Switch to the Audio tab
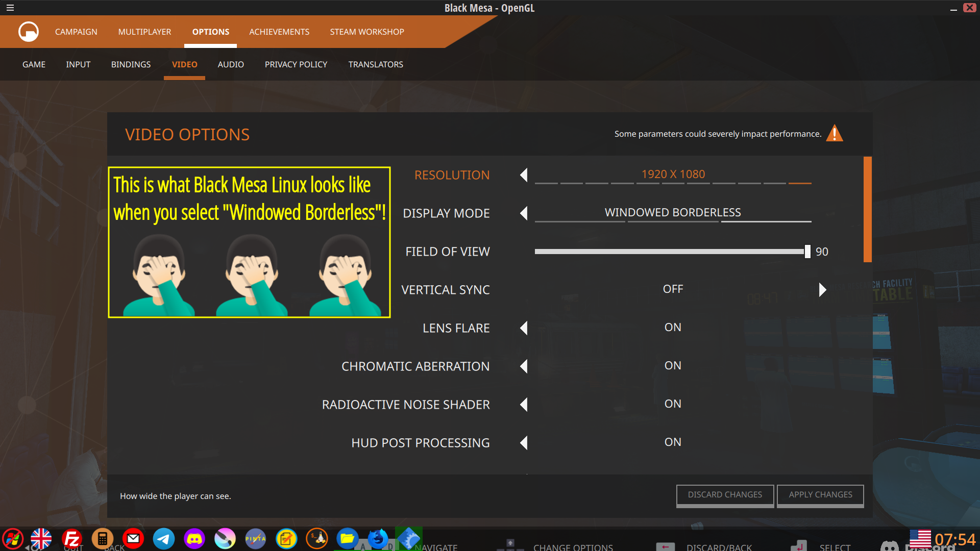980x551 pixels. [x=231, y=64]
